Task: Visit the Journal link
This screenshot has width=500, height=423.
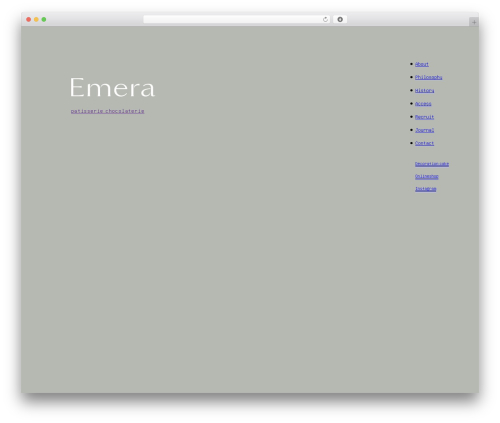Action: [x=424, y=130]
